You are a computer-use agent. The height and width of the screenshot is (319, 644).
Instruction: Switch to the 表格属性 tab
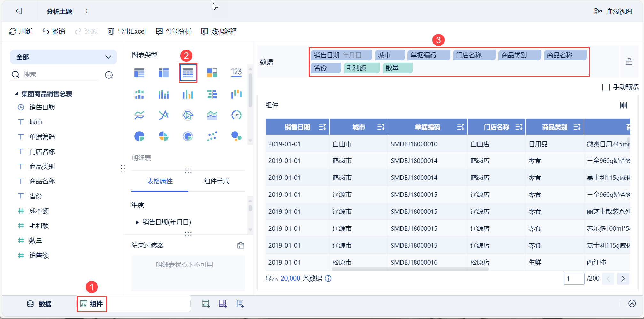click(160, 181)
